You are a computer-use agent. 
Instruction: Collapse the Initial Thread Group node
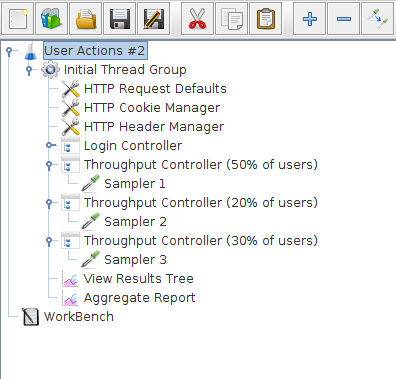point(29,70)
